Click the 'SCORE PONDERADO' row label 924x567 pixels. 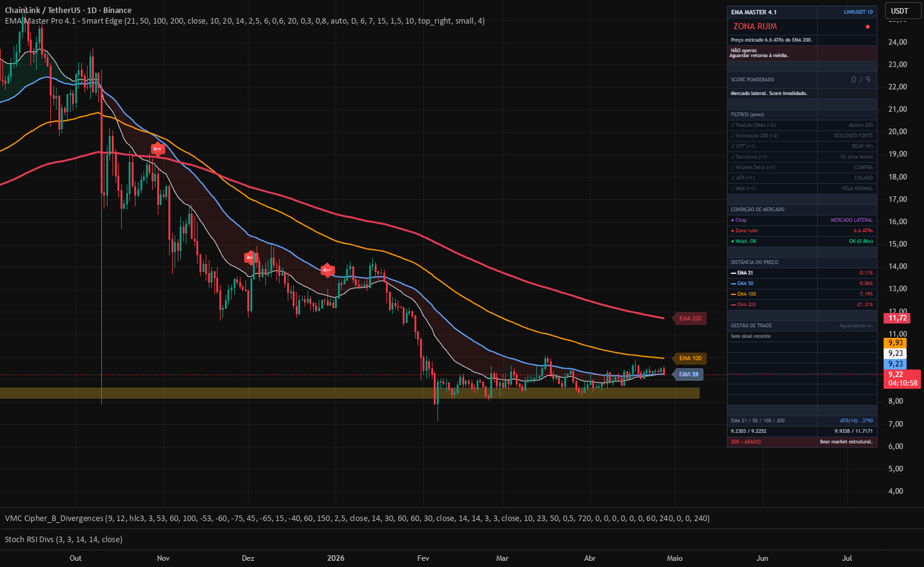[752, 79]
